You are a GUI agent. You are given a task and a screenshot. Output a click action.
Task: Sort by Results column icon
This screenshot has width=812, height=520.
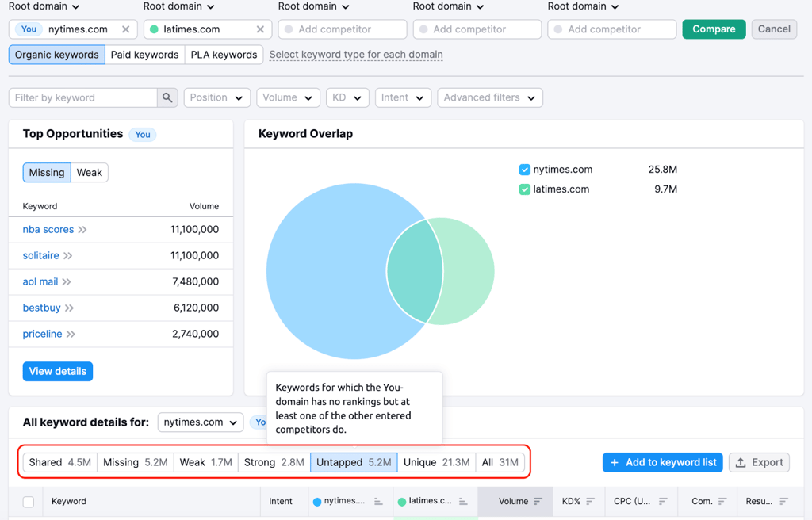pyautogui.click(x=783, y=501)
